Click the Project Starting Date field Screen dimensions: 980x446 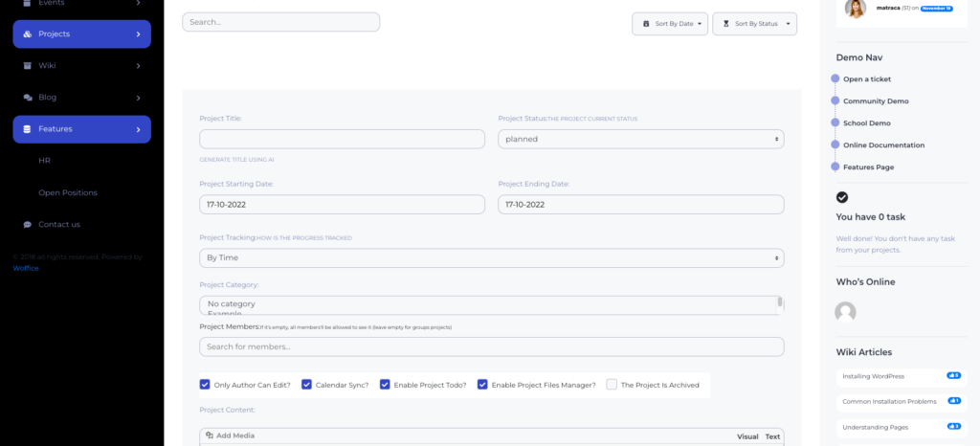pos(342,204)
